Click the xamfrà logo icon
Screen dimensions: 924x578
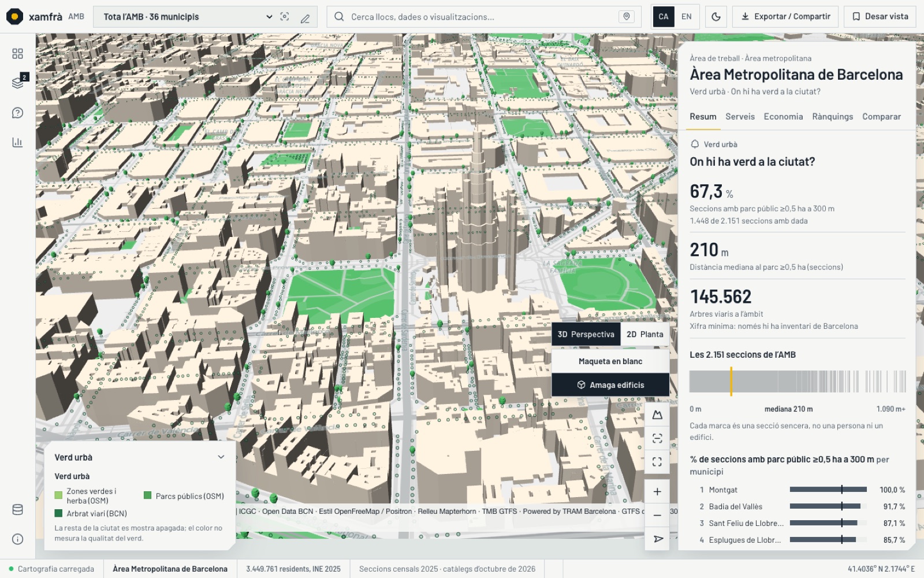(x=14, y=17)
